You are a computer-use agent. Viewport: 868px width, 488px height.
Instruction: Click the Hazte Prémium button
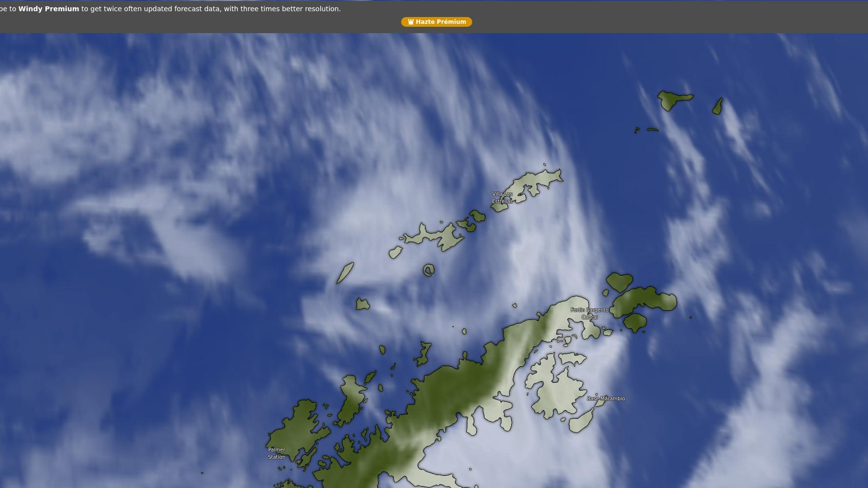(436, 22)
